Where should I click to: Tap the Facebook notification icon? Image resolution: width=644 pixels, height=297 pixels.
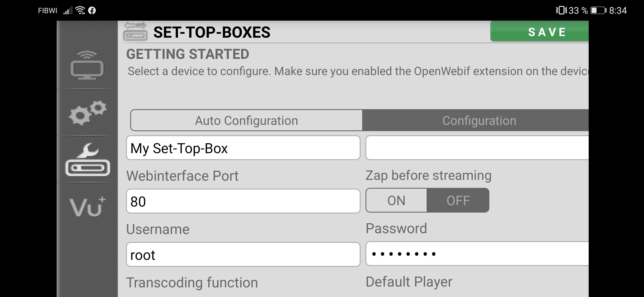tap(92, 11)
